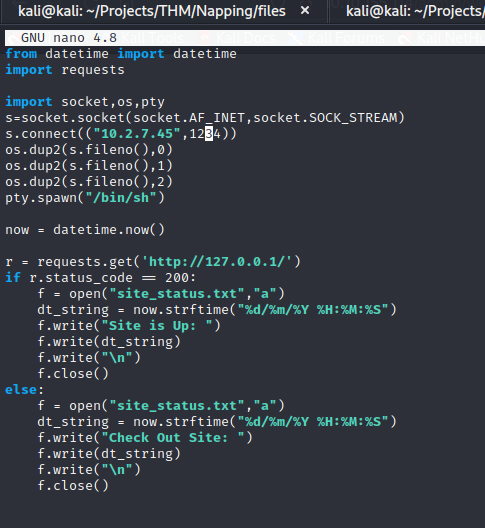
Task: Click the second f.write("\n") line
Action: 89,470
